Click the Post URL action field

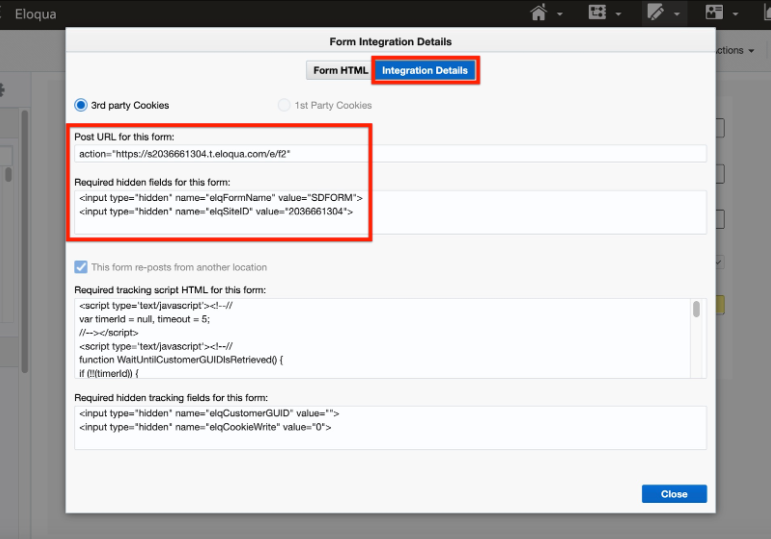[390, 154]
